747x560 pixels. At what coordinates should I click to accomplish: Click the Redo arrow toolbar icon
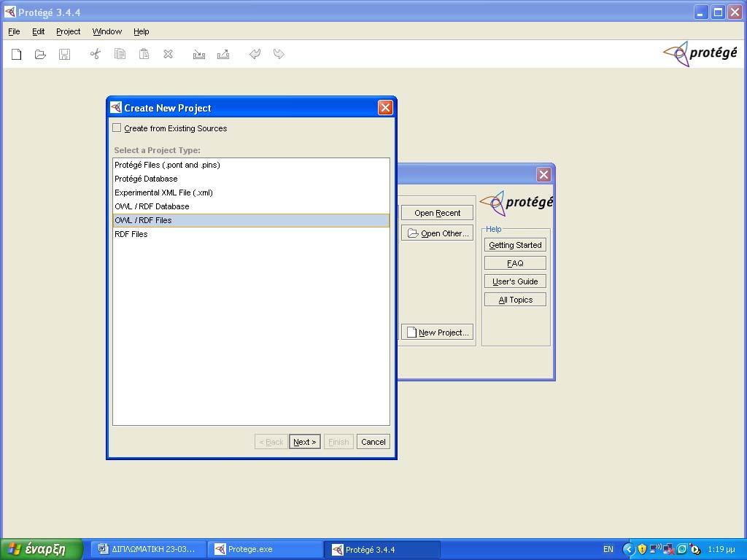coord(279,54)
